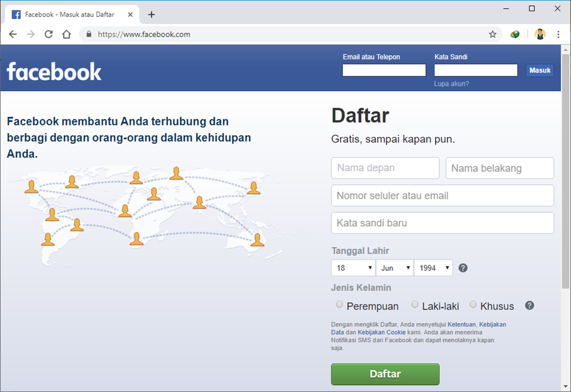Viewport: 571px width, 392px height.
Task: Open the birth year dropdown showing 1994
Action: (433, 268)
